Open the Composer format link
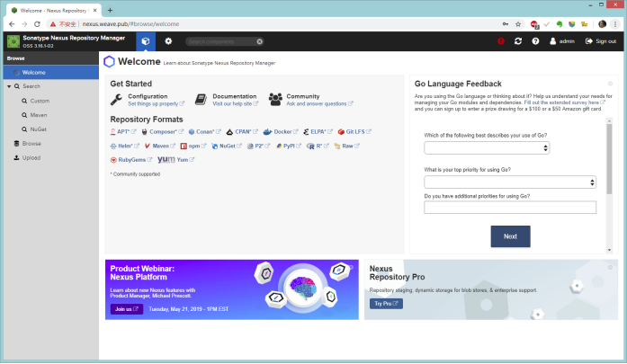The image size is (627, 364). (x=162, y=131)
